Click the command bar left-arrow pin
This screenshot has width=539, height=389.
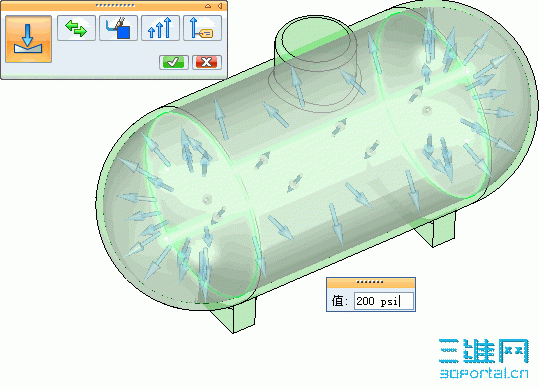click(220, 6)
